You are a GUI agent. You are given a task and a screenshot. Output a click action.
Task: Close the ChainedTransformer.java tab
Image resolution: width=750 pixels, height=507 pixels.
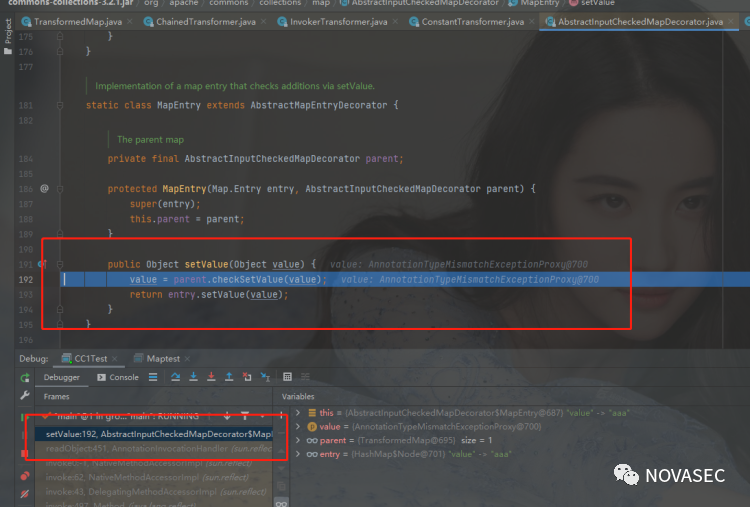[264, 22]
